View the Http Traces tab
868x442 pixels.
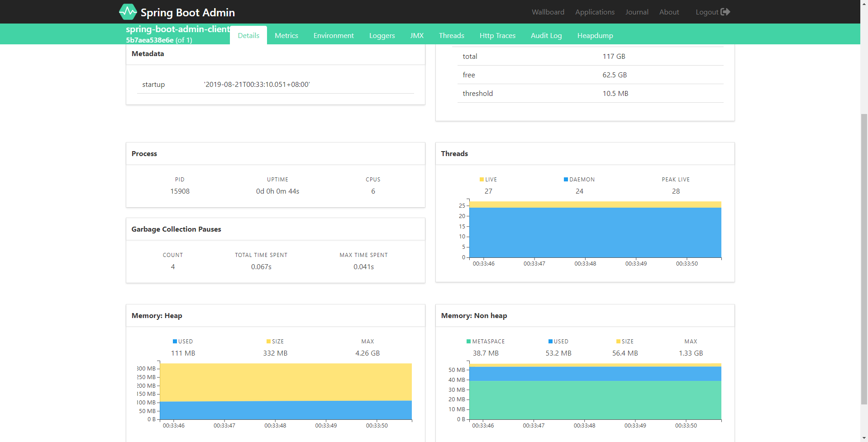[x=497, y=35]
